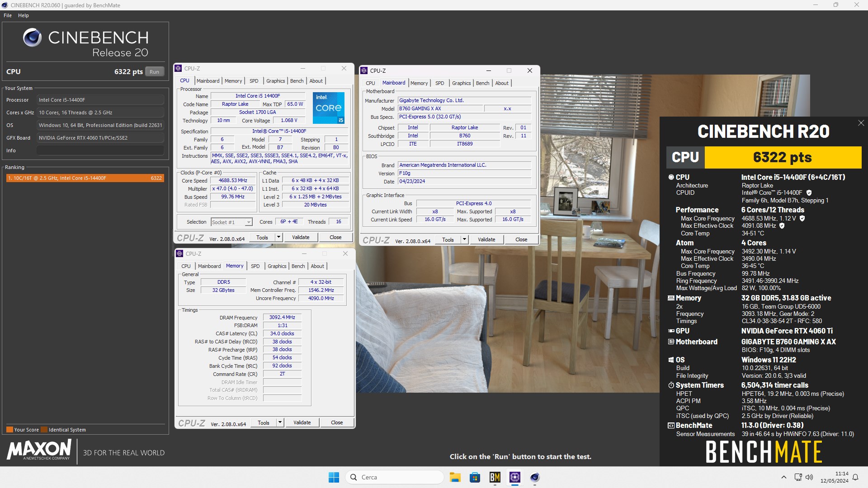Show hidden system tray icons
This screenshot has height=488, width=868.
784,477
